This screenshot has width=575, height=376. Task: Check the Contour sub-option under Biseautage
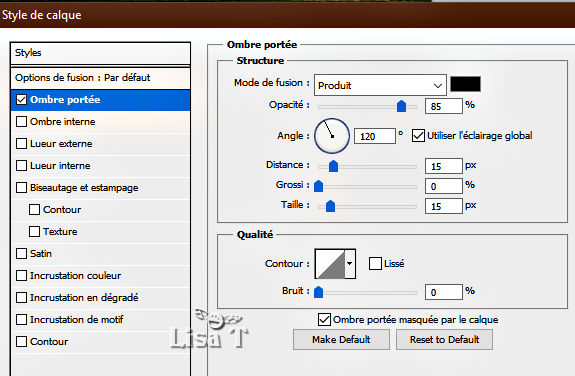(x=34, y=209)
